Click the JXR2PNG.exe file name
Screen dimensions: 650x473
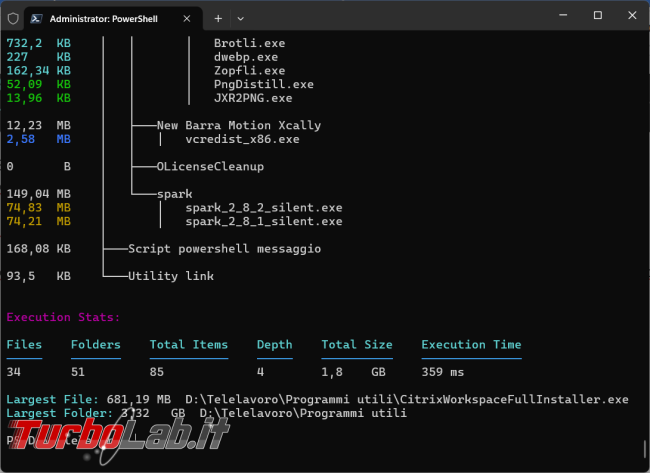[253, 98]
